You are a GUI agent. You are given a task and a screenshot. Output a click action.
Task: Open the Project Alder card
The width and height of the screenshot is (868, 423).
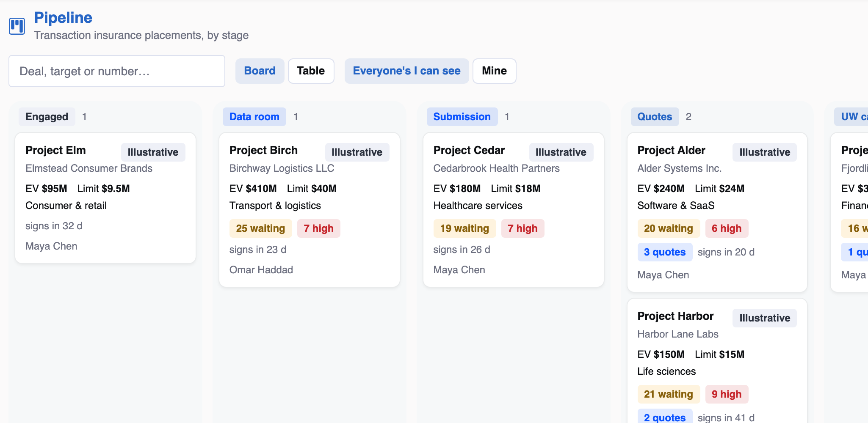pos(717,212)
